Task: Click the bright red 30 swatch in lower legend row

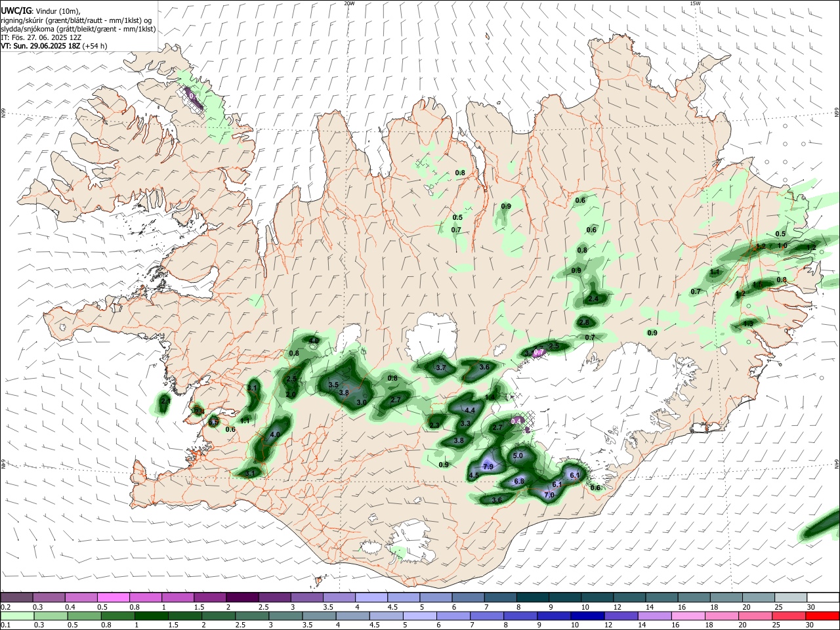Action: (x=822, y=616)
